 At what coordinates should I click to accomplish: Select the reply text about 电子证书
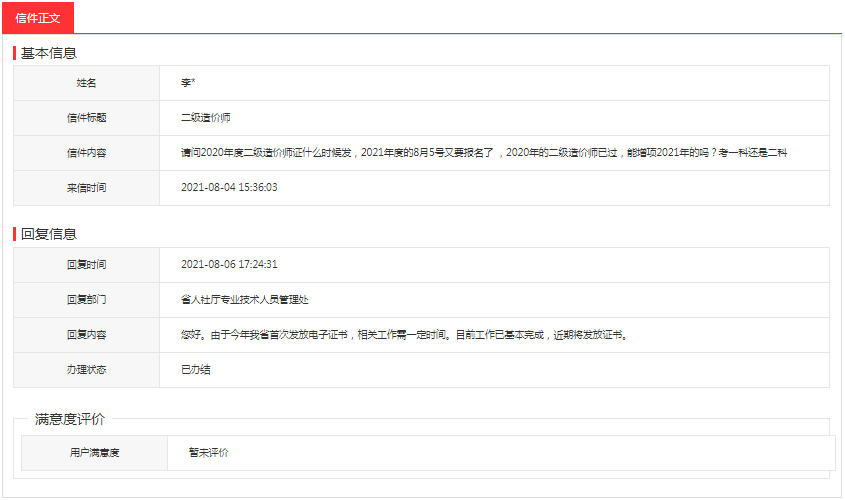coord(404,335)
